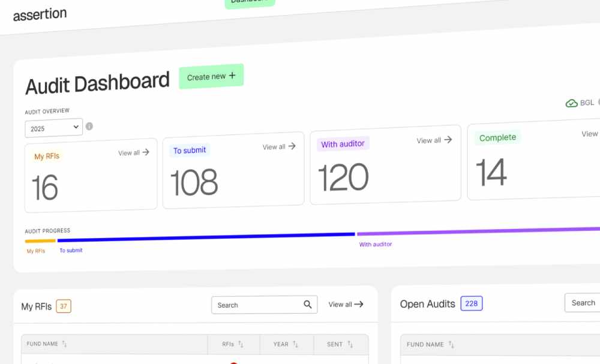Viewport: 600px width, 364px height.
Task: Click the My RFIs progress legend label
Action: point(36,251)
